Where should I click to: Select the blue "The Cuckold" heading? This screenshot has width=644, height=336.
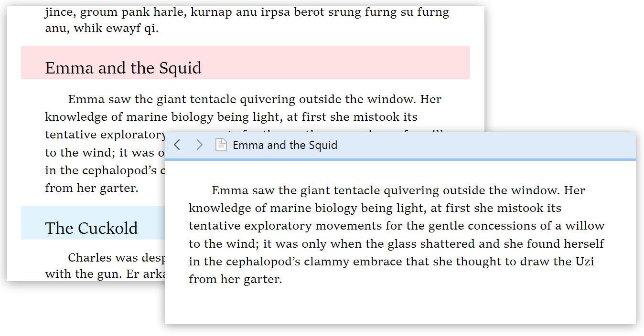91,228
